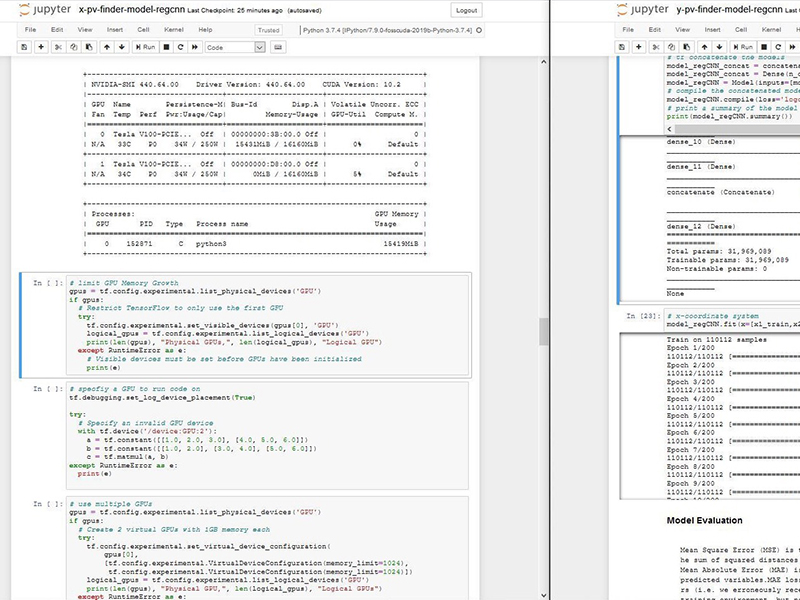The height and width of the screenshot is (600, 800).
Task: Click the Jupyter logo of y-pv-finder notebook
Action: coord(642,10)
